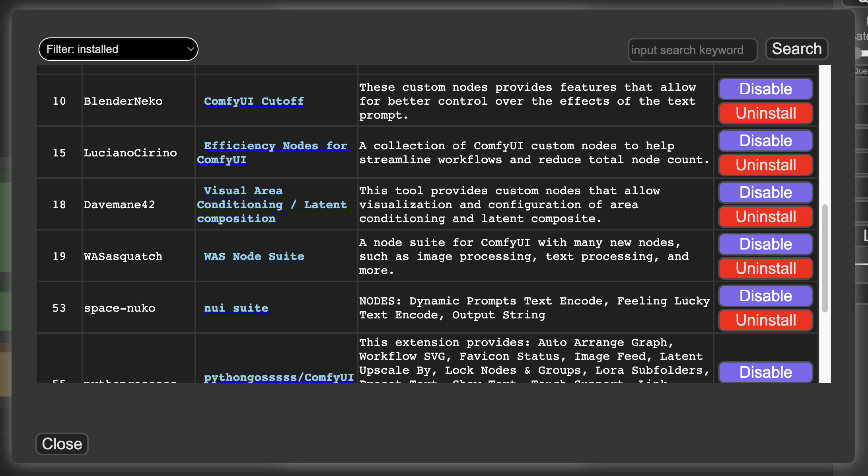
Task: Disable Visual Area Conditioning extension
Action: point(765,193)
